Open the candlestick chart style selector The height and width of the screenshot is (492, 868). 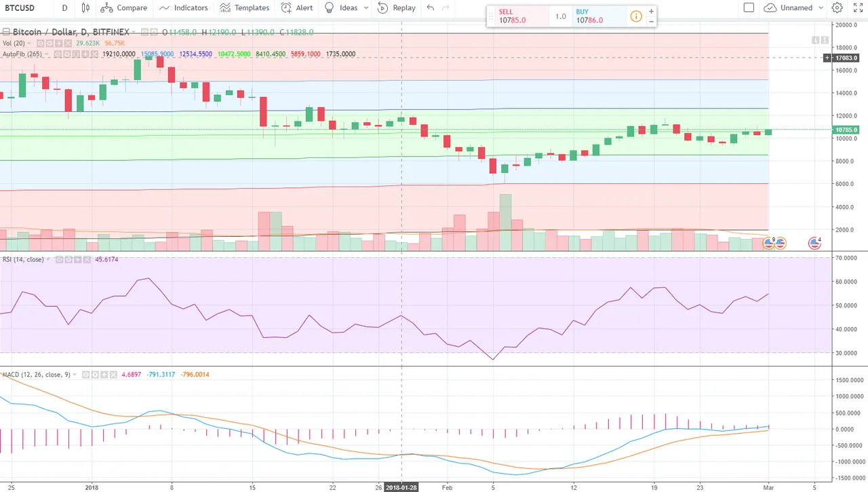click(85, 8)
